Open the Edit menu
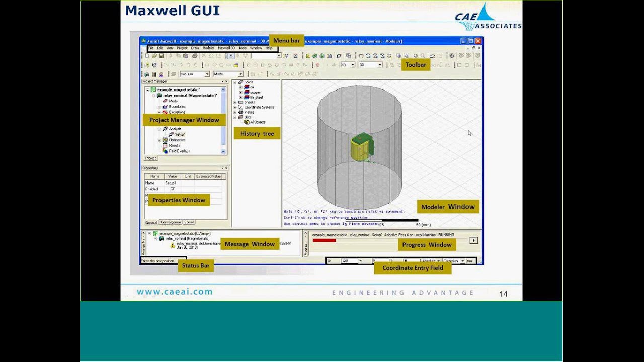The width and height of the screenshot is (644, 362). tap(160, 48)
